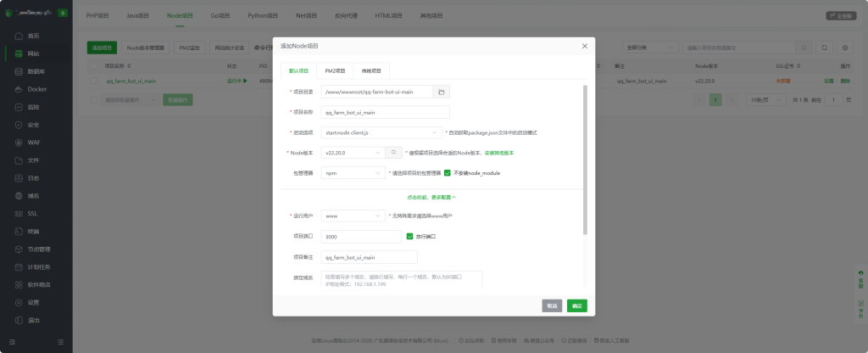Image resolution: width=868 pixels, height=353 pixels.
Task: Open 计划任务 from the sidebar
Action: pos(39,266)
